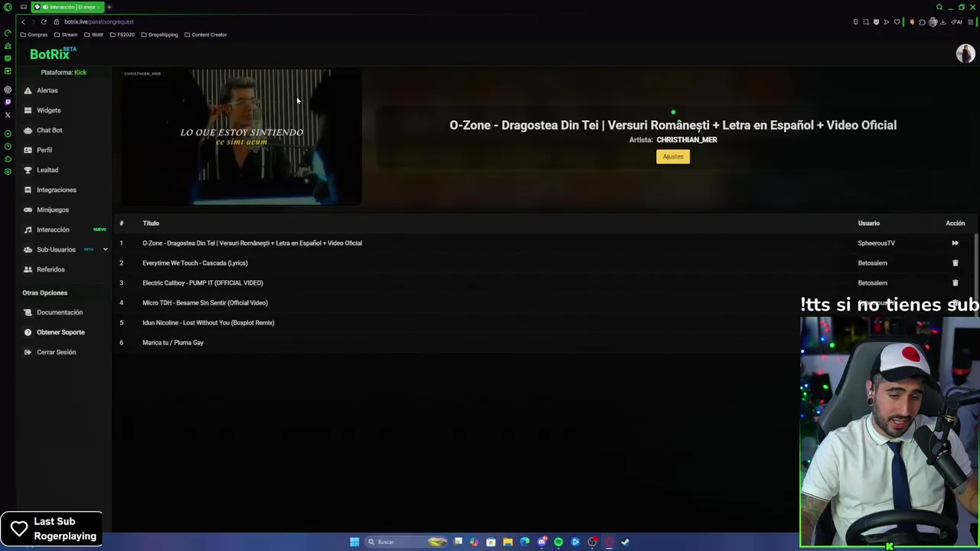Select the Marica tu / Pluma Gay row
The height and width of the screenshot is (551, 980).
click(173, 343)
